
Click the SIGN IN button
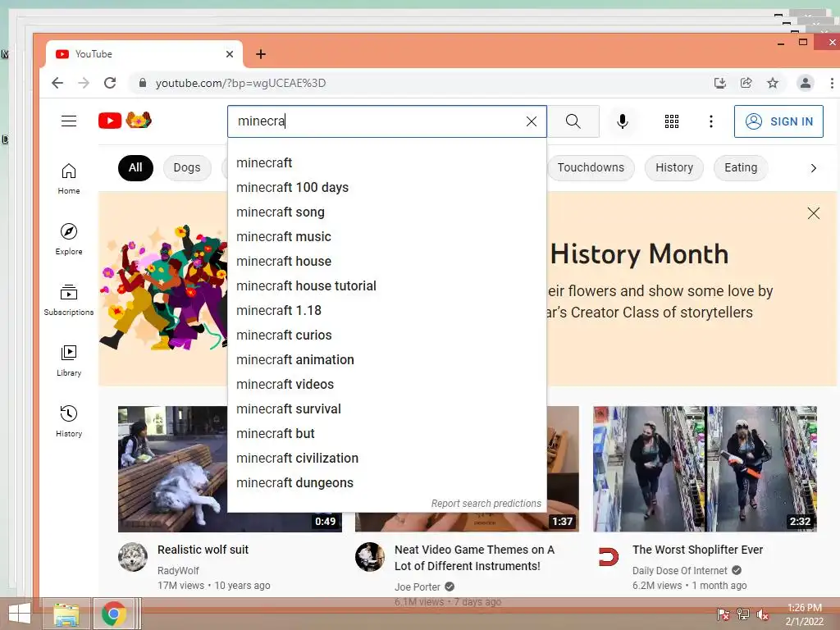778,121
